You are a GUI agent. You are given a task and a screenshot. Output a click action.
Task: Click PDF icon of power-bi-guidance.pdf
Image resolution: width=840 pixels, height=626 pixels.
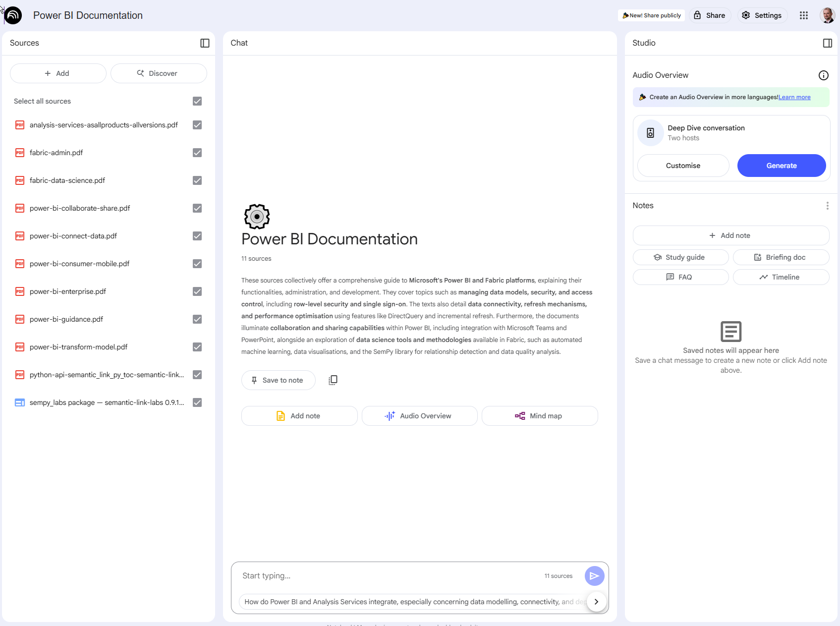coord(20,319)
